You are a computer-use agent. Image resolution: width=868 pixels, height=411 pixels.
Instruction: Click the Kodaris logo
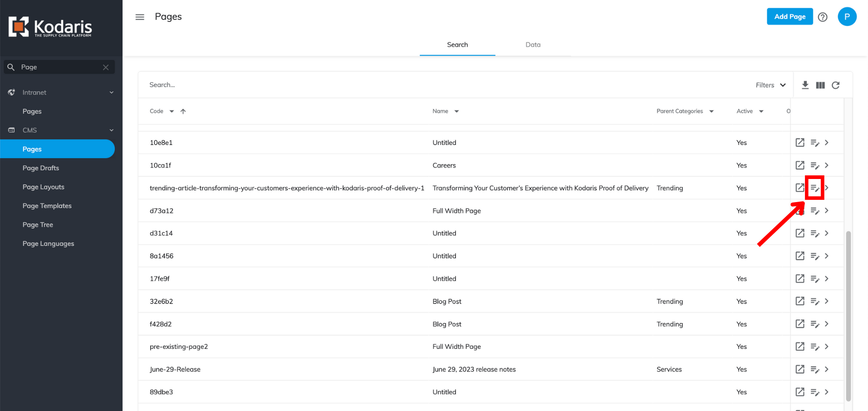click(50, 27)
